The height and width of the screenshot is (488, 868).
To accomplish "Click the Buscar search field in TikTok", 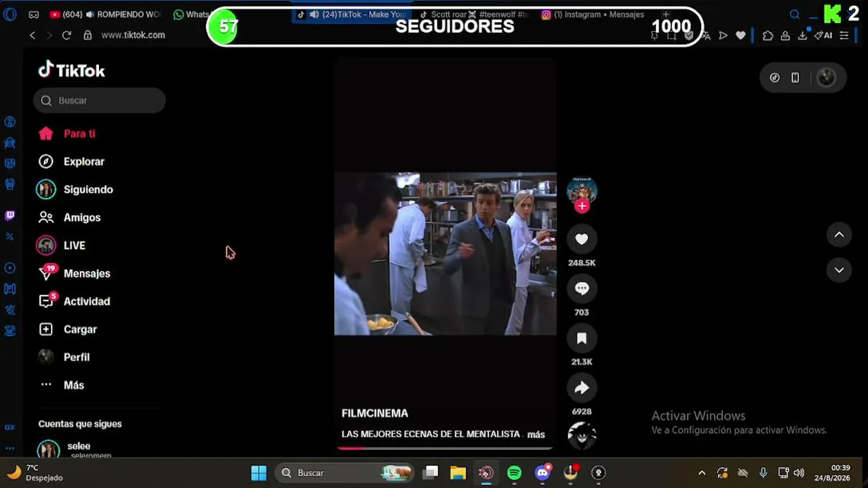I will coord(99,100).
